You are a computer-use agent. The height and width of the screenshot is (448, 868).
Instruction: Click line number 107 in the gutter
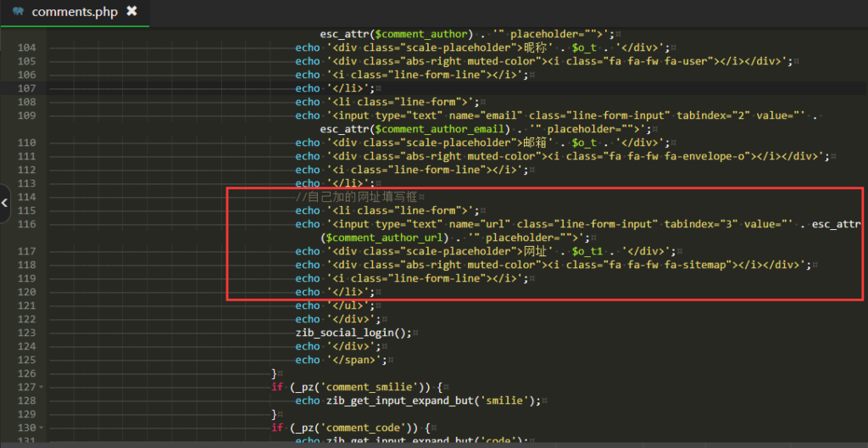click(x=25, y=88)
